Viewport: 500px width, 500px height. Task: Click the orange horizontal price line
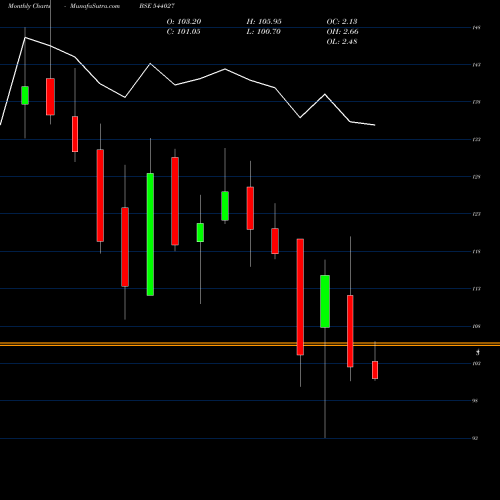(250, 344)
